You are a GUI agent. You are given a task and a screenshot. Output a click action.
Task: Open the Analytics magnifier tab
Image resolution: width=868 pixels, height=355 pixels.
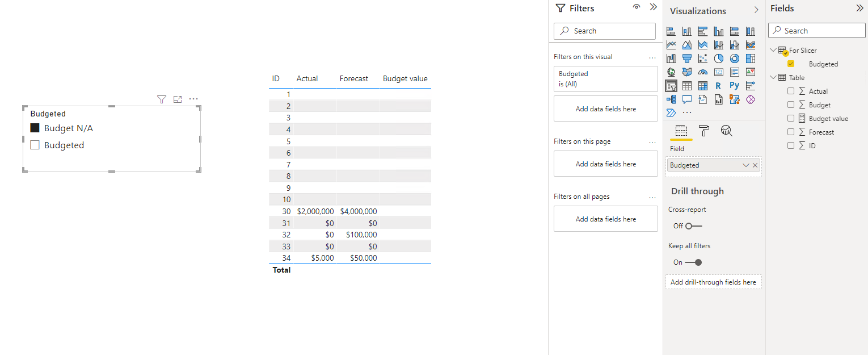[x=726, y=131]
